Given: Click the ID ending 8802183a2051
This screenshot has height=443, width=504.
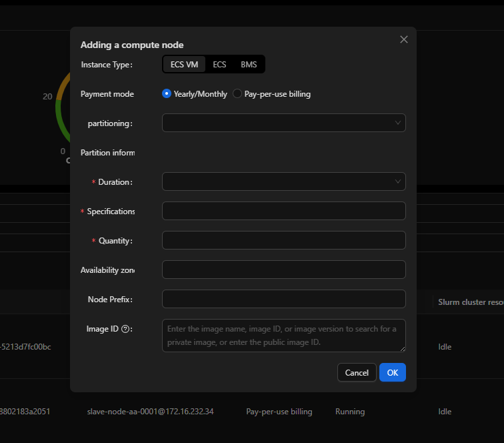Looking at the screenshot, I should coord(25,412).
